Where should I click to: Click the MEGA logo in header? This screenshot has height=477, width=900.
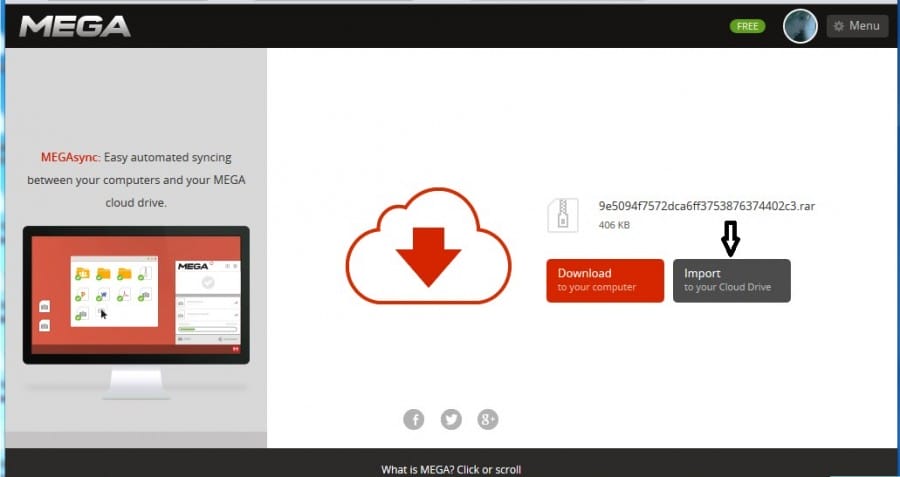pos(75,26)
